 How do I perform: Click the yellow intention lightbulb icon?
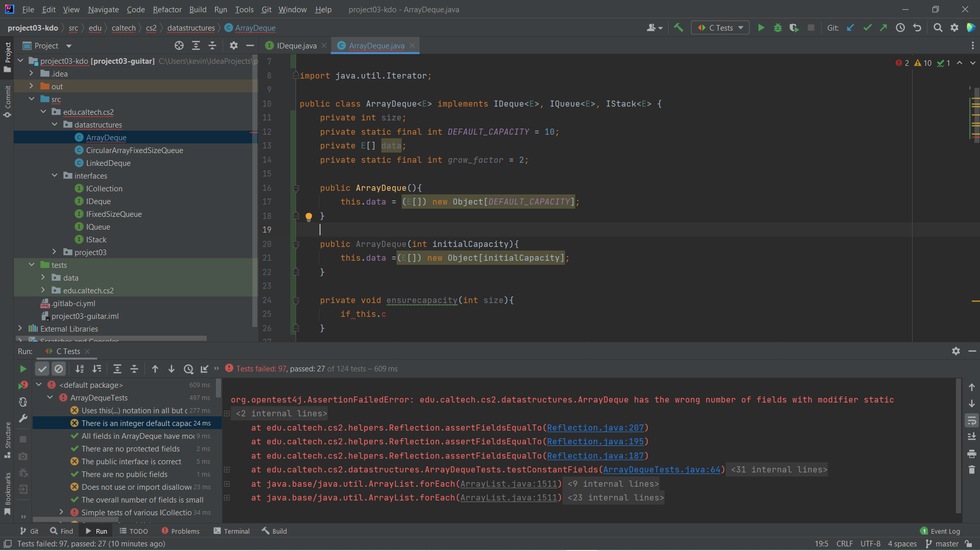309,217
